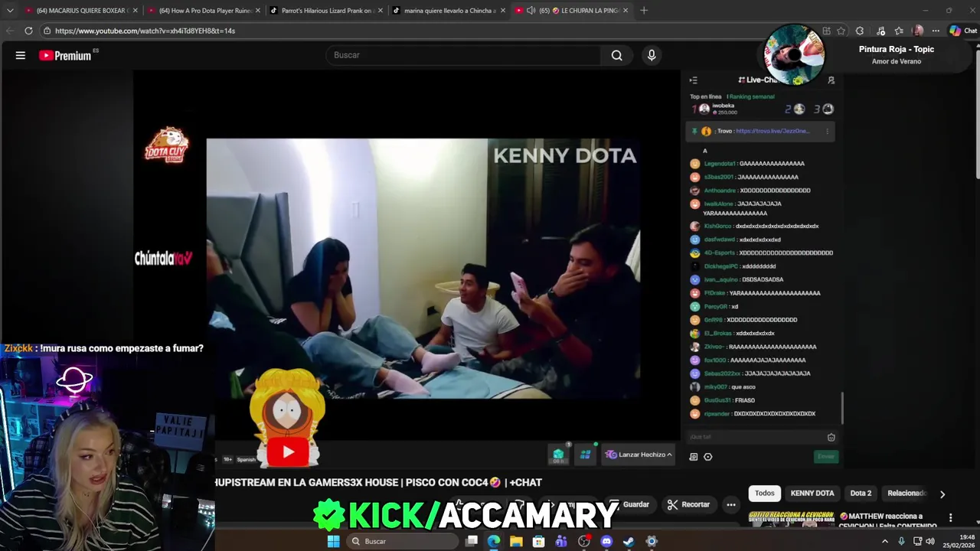Open chat settings circle icon
The width and height of the screenshot is (980, 551).
(x=707, y=457)
